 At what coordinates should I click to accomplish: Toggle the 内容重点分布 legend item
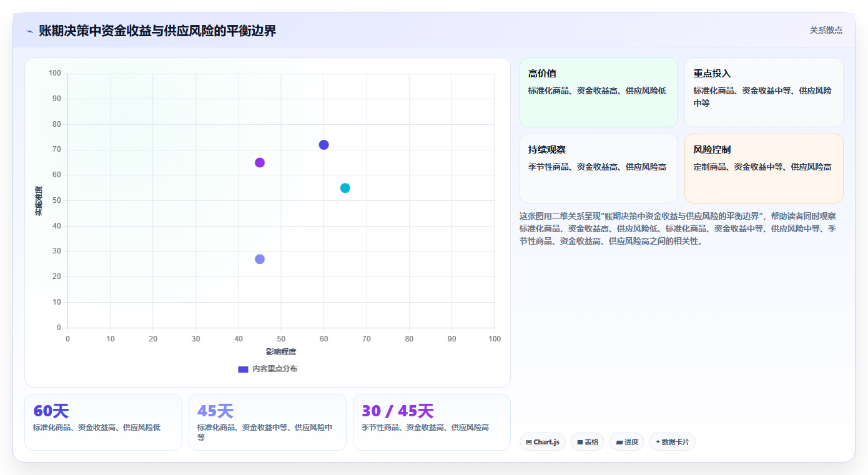coord(268,369)
